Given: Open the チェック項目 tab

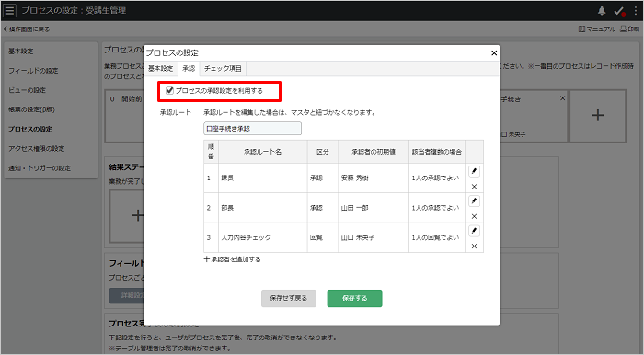Looking at the screenshot, I should pos(223,69).
